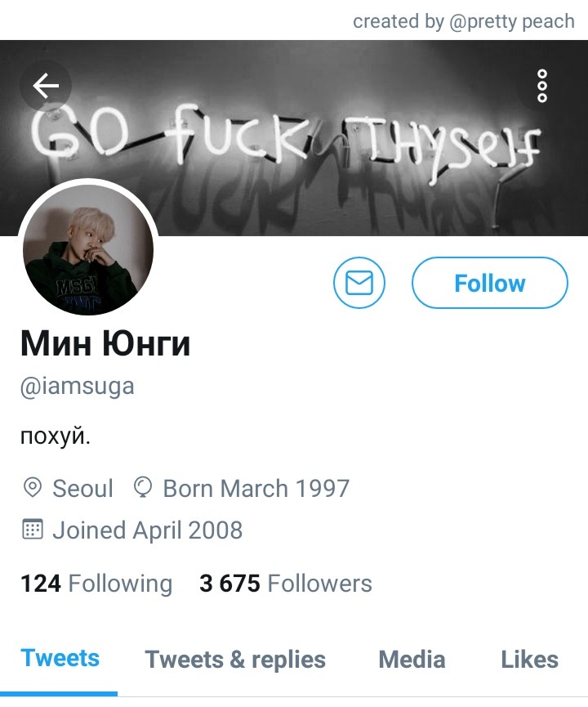Switch to the Tweets tab
This screenshot has height=707, width=588.
(x=60, y=658)
